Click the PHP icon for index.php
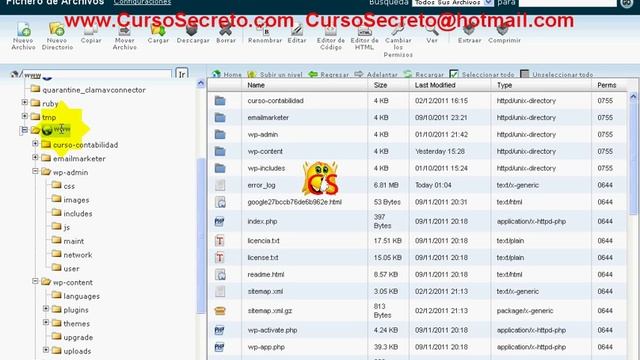The height and width of the screenshot is (360, 640). click(x=220, y=221)
